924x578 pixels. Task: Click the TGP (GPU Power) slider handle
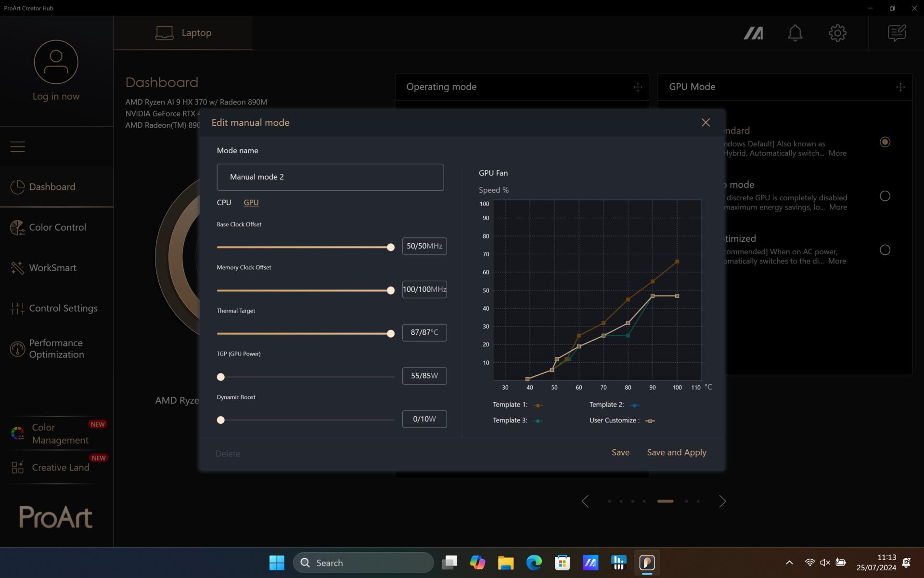(221, 377)
